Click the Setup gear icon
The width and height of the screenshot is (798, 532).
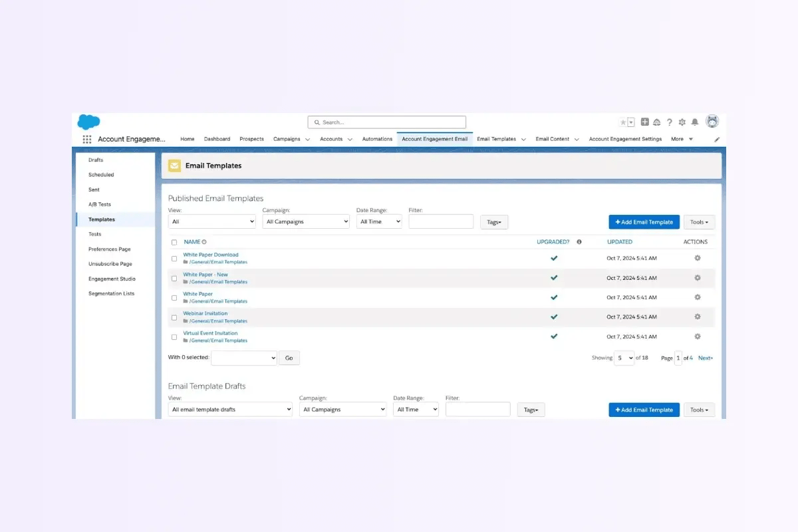(x=682, y=122)
